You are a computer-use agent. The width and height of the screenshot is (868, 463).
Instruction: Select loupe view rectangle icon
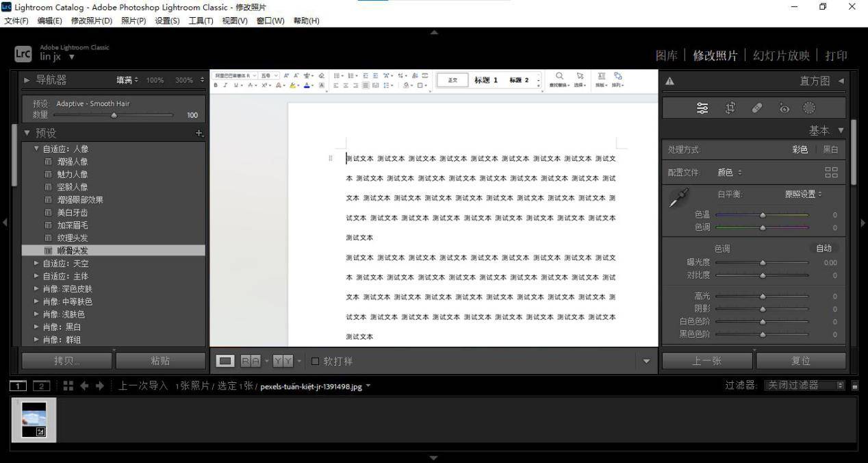point(225,361)
